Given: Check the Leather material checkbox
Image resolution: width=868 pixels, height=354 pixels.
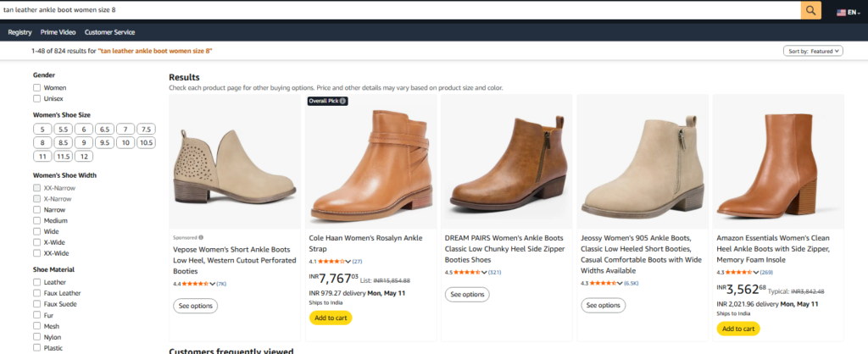Looking at the screenshot, I should point(37,282).
